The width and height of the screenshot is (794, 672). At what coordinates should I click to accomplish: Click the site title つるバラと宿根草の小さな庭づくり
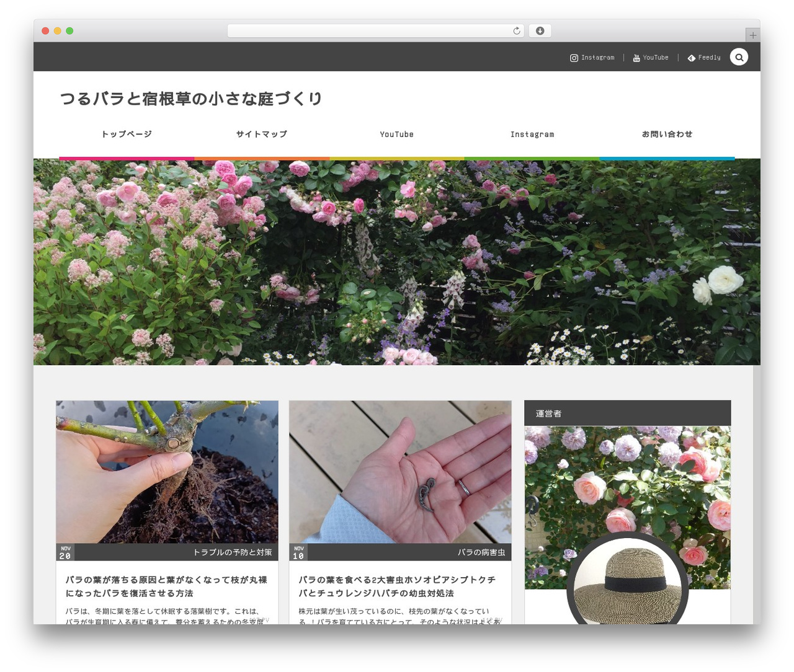pos(191,99)
